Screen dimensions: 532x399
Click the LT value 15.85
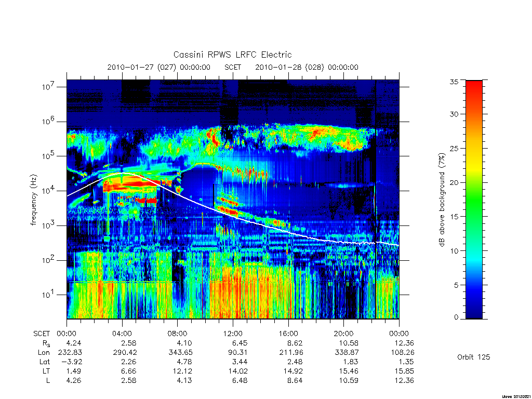(x=404, y=371)
